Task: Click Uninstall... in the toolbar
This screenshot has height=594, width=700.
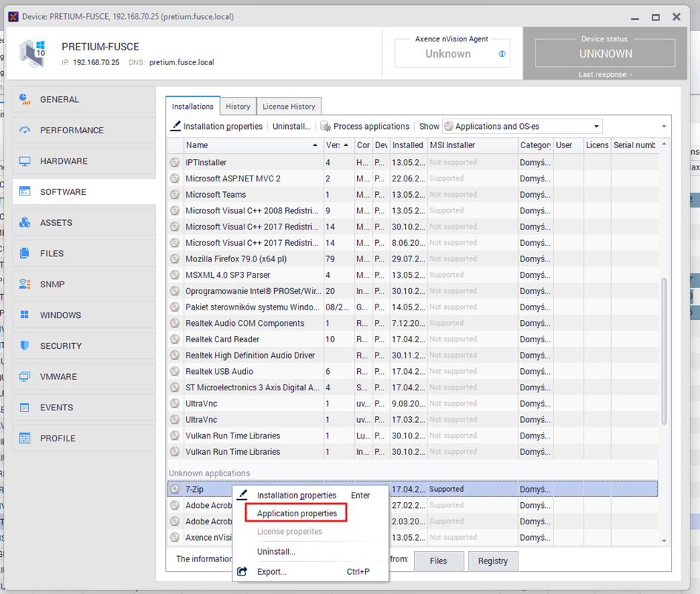Action: (x=291, y=127)
